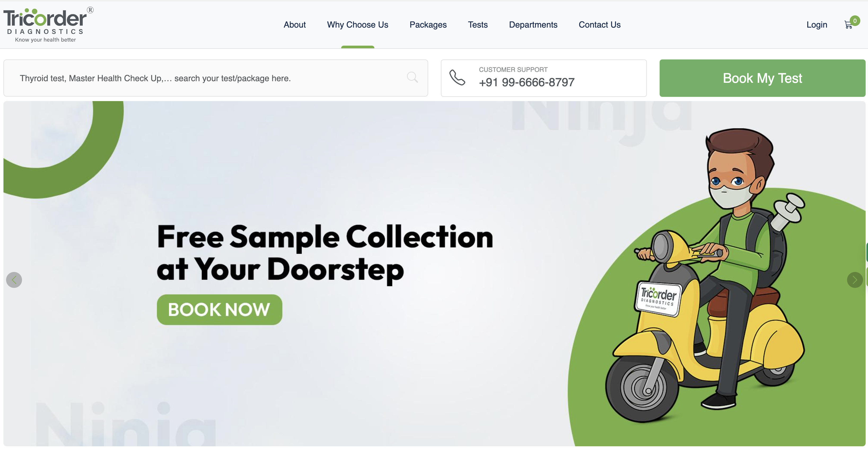The height and width of the screenshot is (450, 868).
Task: Go to Contact Us page
Action: (599, 25)
